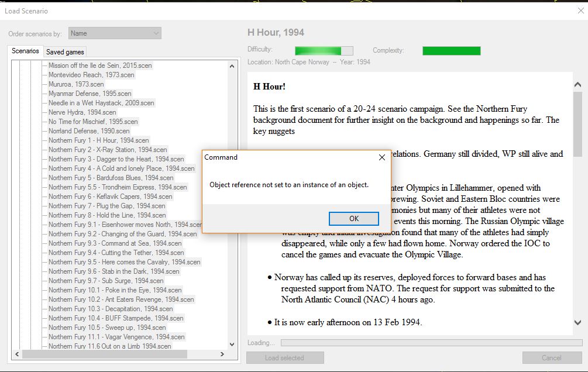Select Northern Fury 10.2 - Ant Eaters Revenge

(121, 299)
